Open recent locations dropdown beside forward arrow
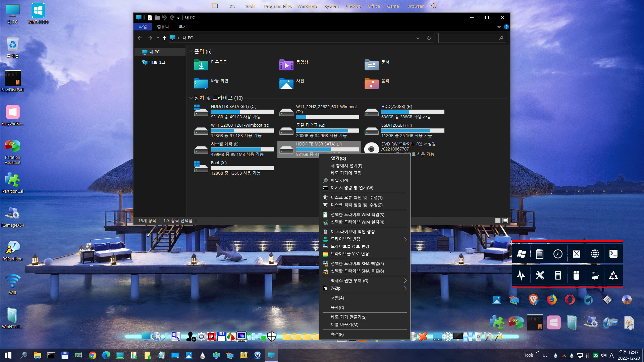This screenshot has height=362, width=644. point(158,38)
